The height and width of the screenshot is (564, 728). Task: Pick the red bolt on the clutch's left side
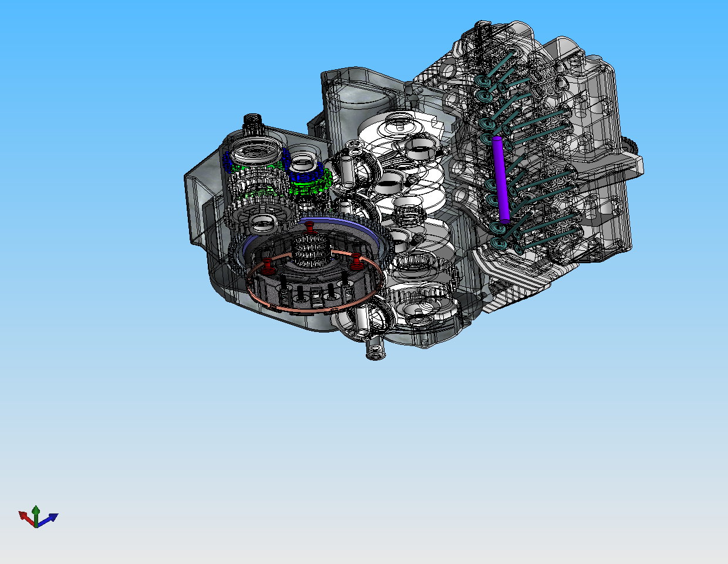coord(268,266)
